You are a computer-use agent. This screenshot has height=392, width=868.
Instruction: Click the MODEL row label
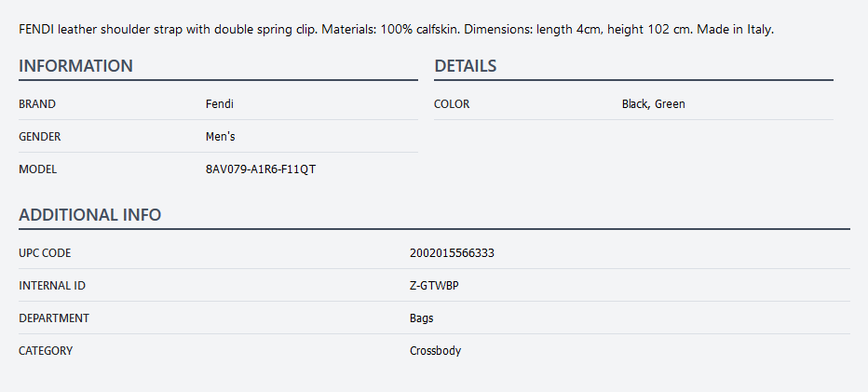[x=38, y=169]
